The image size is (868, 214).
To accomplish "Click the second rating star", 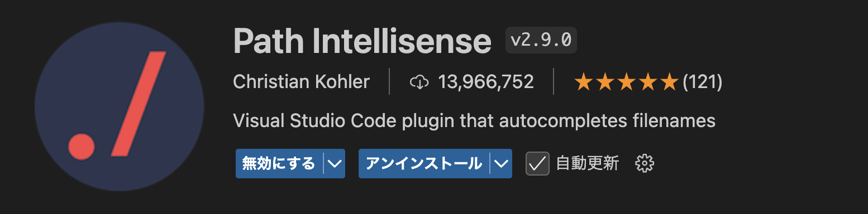I will point(605,82).
